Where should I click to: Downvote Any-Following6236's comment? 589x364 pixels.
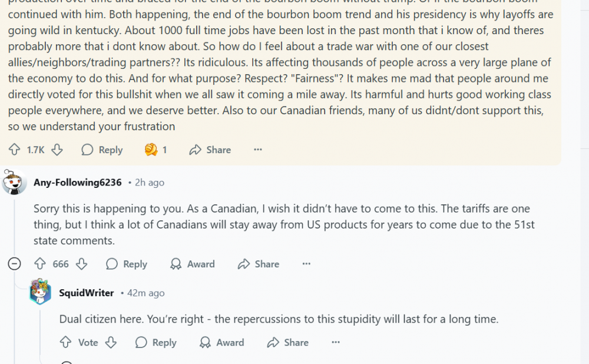tap(82, 264)
